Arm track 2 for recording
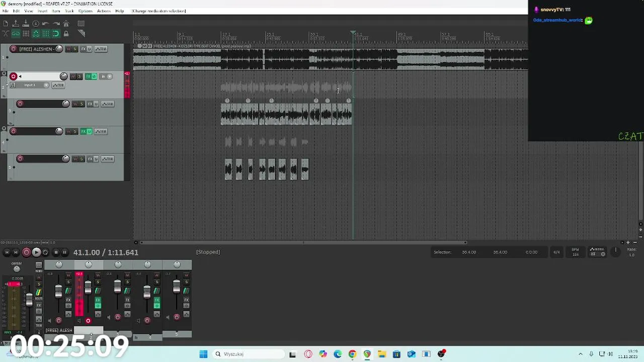 14,76
